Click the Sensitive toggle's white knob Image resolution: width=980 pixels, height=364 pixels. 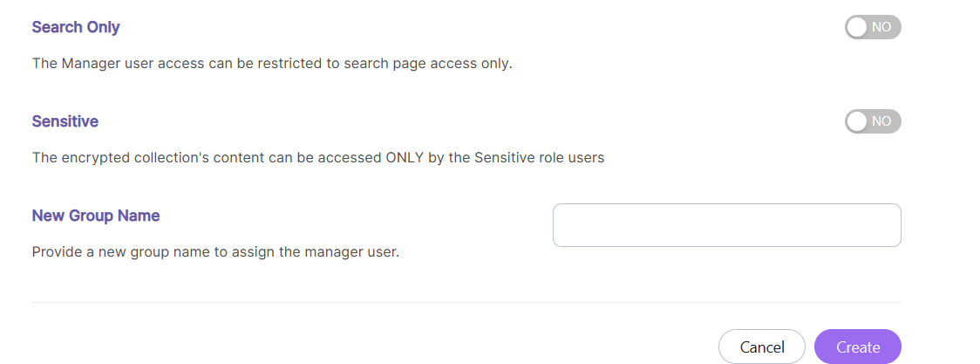[x=857, y=121]
